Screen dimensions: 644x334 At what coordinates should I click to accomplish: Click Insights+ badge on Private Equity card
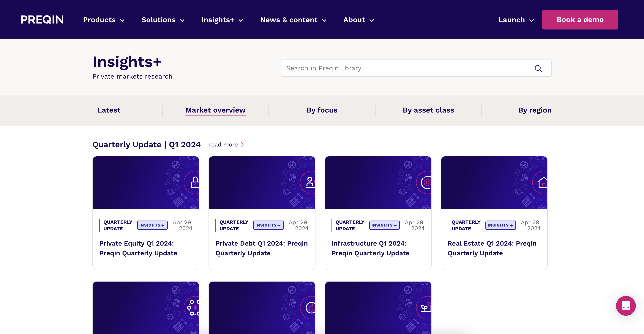[152, 225]
